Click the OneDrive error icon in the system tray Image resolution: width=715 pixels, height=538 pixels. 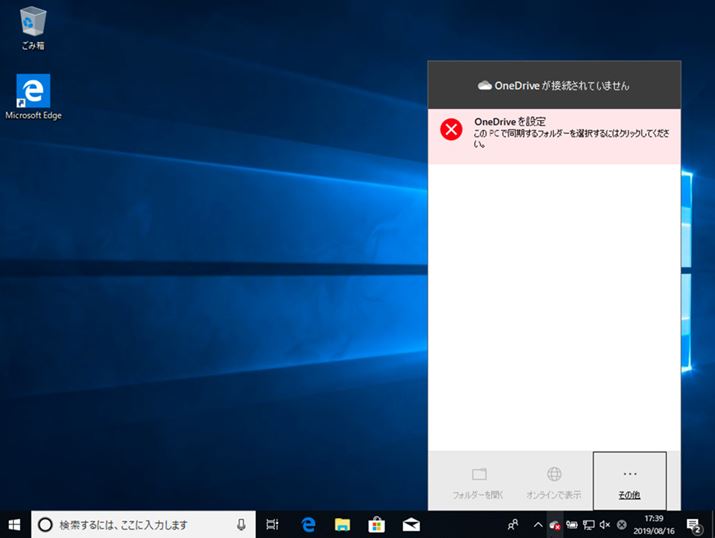click(555, 525)
